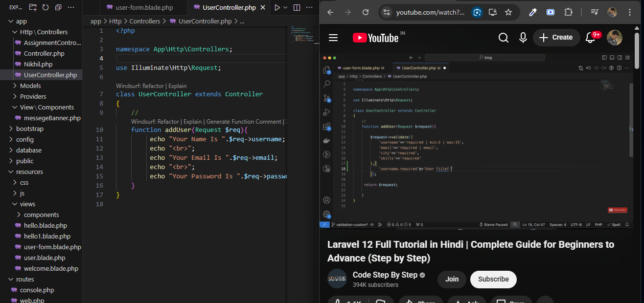Run the PHP file with play icon

[277, 7]
